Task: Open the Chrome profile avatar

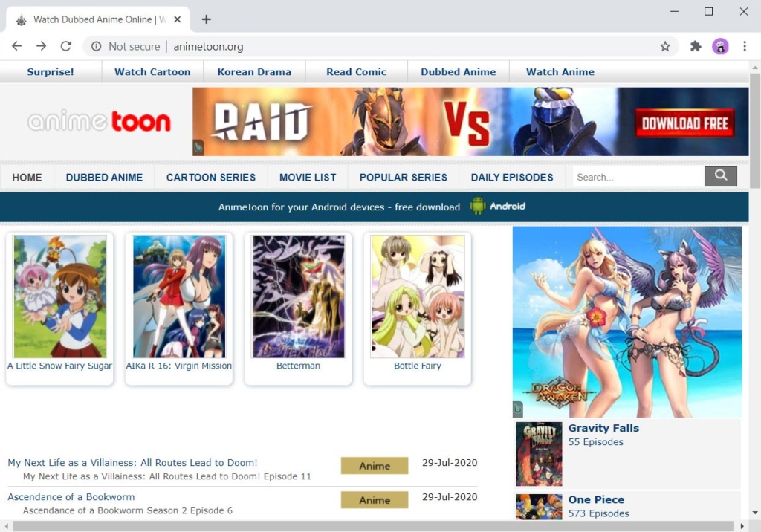Action: (x=720, y=46)
